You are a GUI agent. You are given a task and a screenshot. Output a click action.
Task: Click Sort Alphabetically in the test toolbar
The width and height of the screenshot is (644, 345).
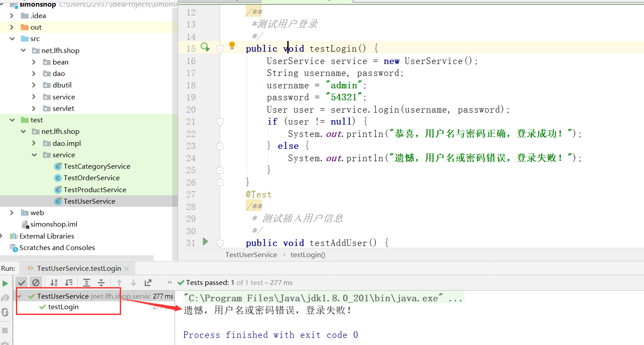coord(54,282)
